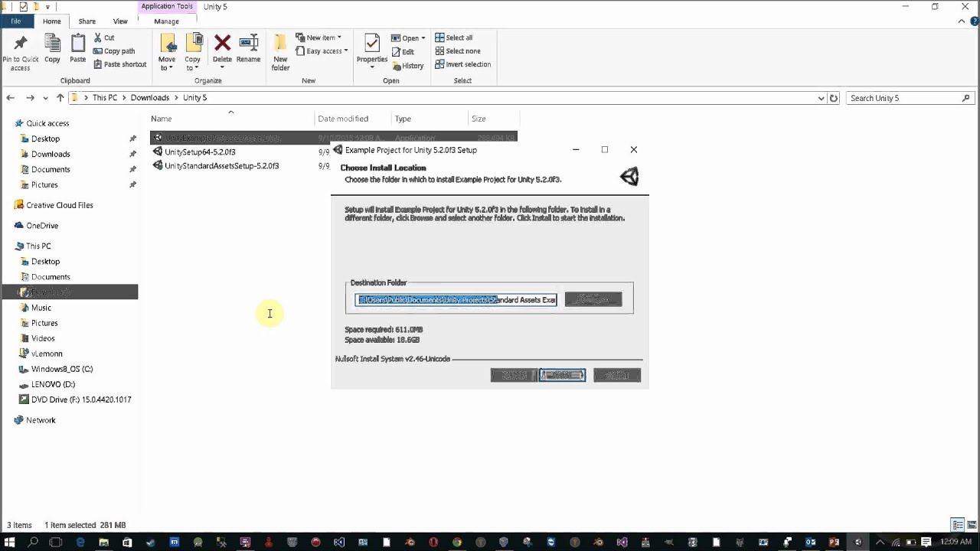Click Select all in ribbon

click(x=454, y=37)
